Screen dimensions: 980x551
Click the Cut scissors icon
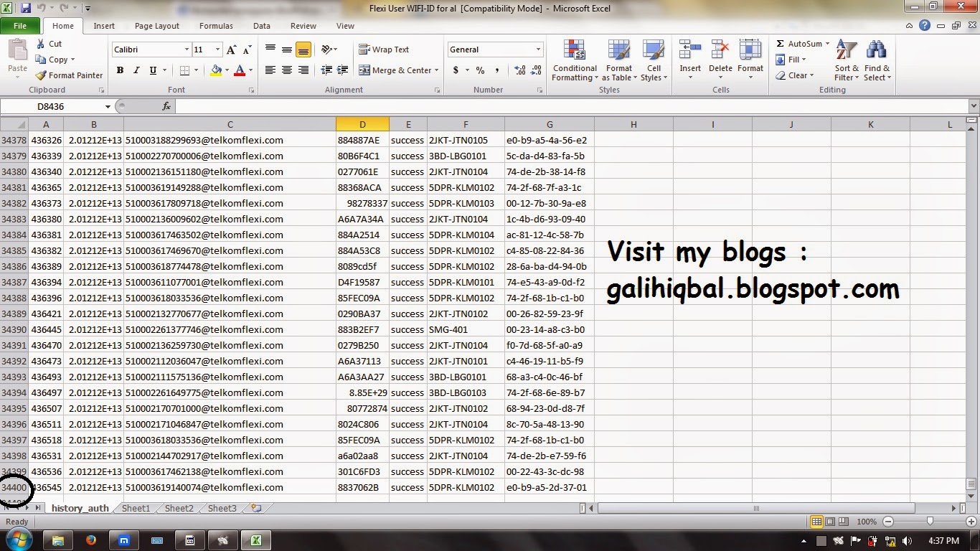pyautogui.click(x=41, y=44)
